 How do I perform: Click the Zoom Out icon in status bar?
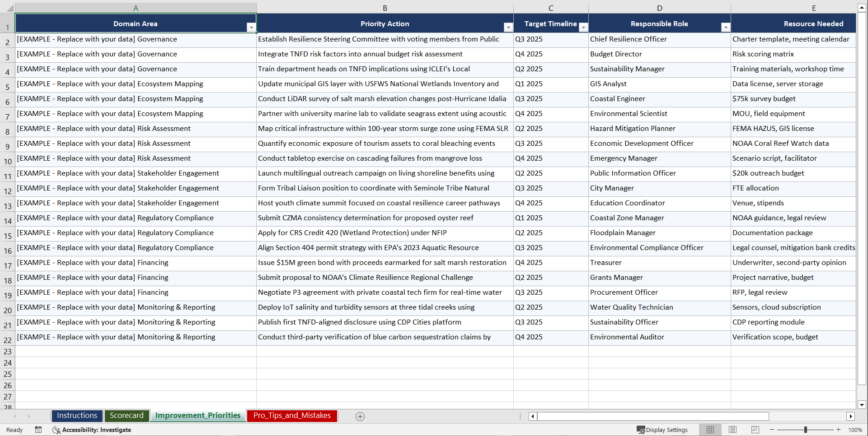point(772,430)
